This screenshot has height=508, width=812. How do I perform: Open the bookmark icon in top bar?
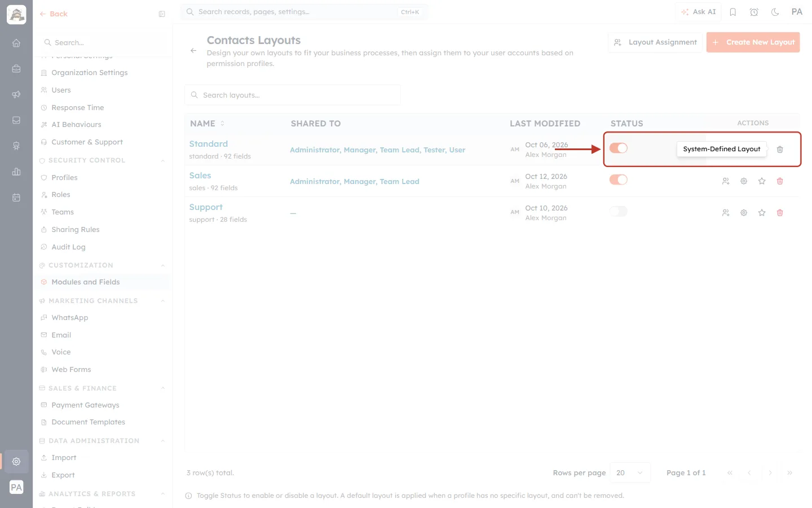click(733, 12)
